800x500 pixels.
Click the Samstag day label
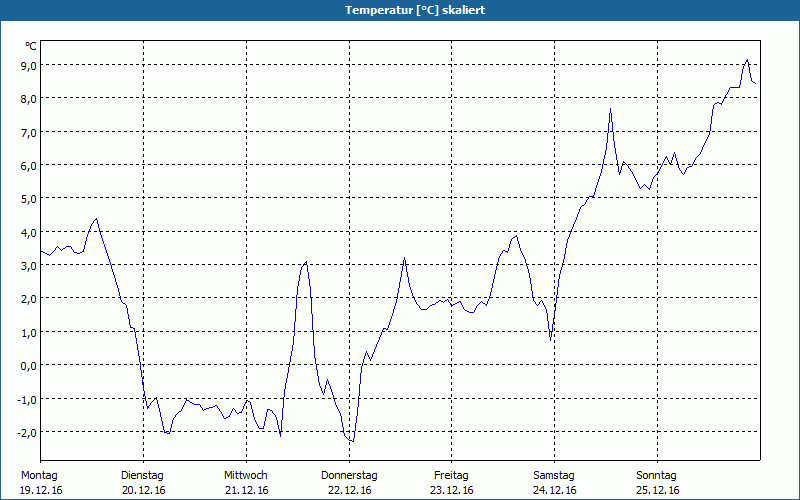(554, 476)
